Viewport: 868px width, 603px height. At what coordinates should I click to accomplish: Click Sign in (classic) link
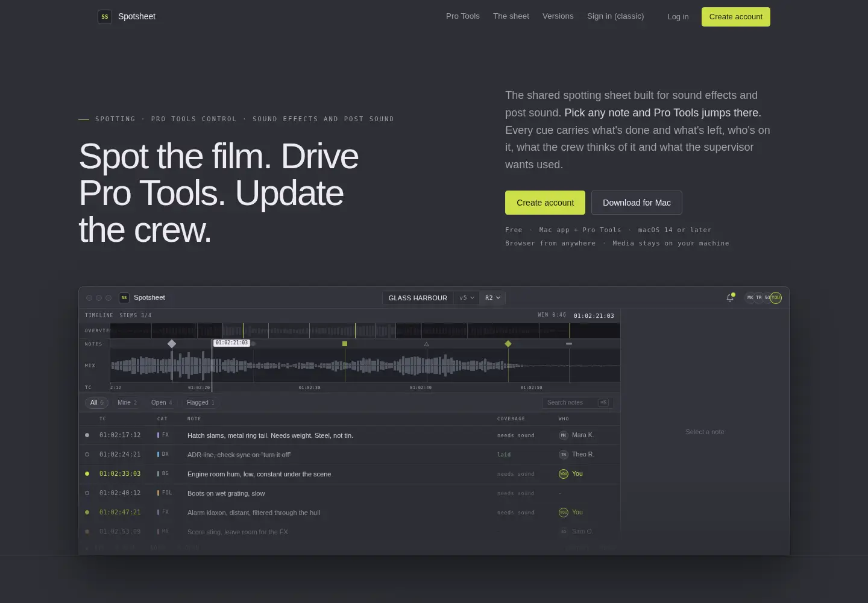coord(615,16)
